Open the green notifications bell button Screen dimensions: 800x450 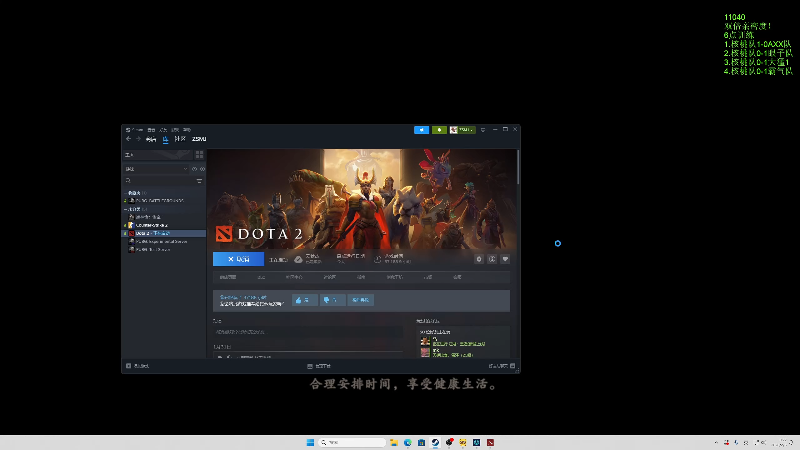439,130
